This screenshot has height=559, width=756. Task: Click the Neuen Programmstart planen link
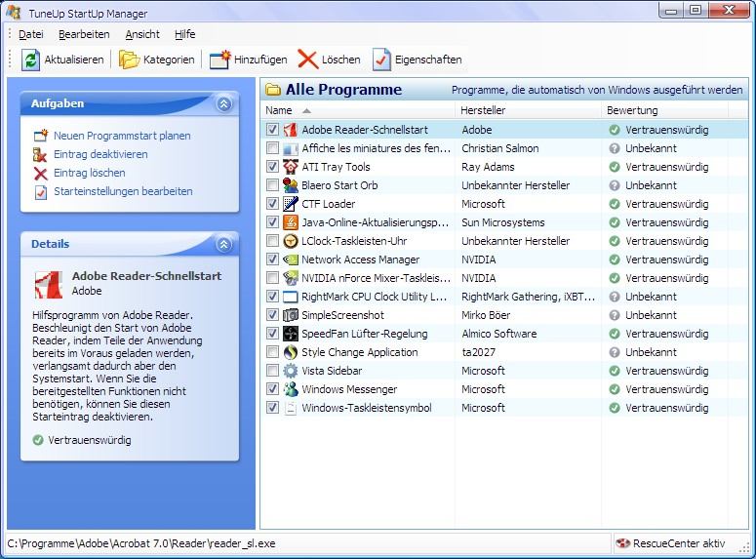[x=122, y=136]
